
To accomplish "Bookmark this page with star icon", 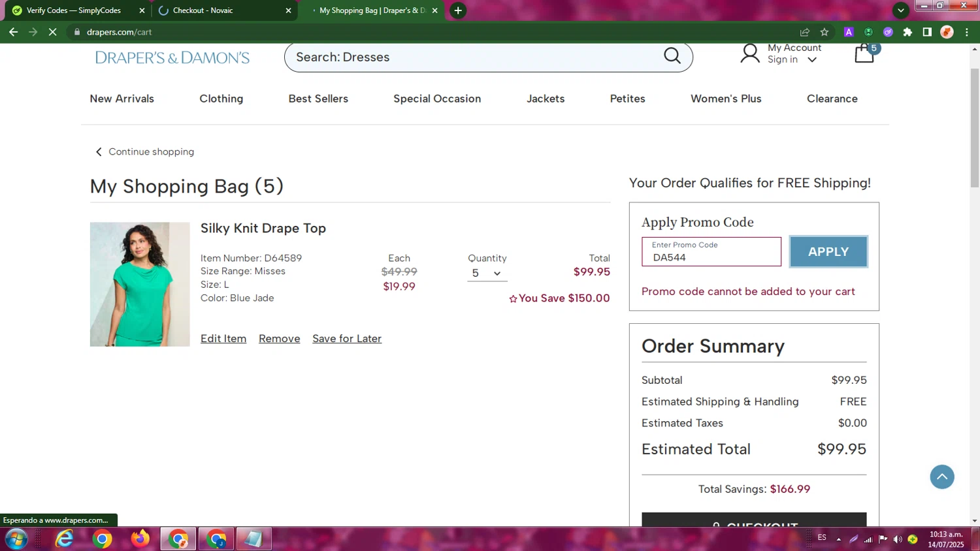I will click(825, 32).
